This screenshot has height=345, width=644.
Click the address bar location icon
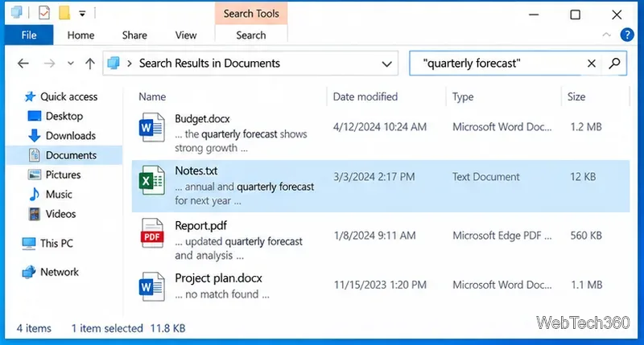114,64
